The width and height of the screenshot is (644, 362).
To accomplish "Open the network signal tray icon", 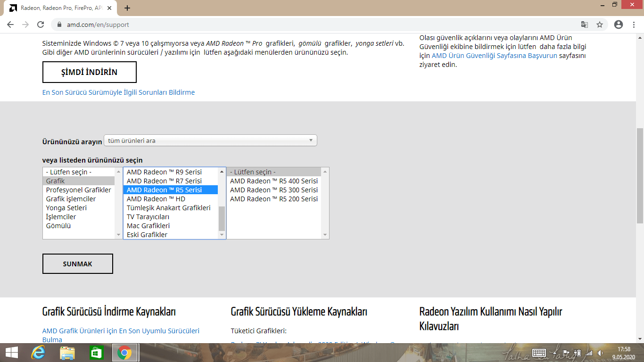I will click(x=589, y=353).
